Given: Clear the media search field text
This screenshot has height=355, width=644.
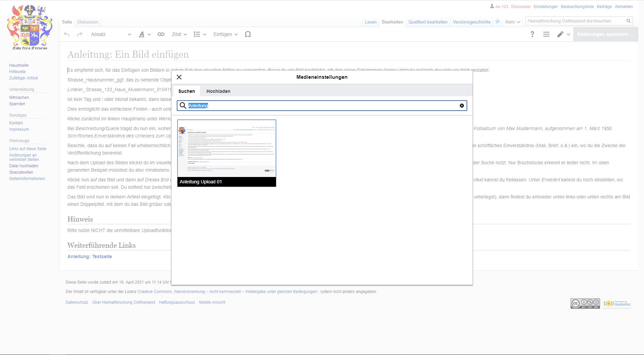Looking at the screenshot, I should tap(462, 106).
